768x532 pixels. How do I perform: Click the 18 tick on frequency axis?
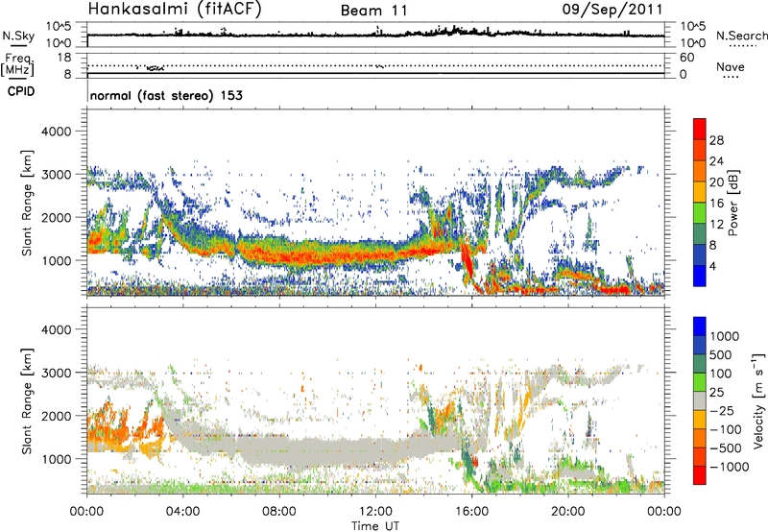pos(64,58)
